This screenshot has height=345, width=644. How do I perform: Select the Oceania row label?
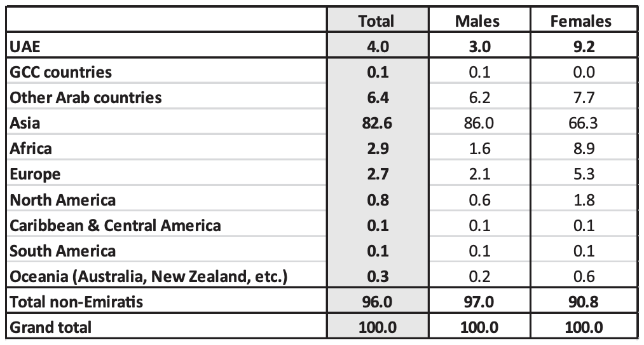(148, 276)
